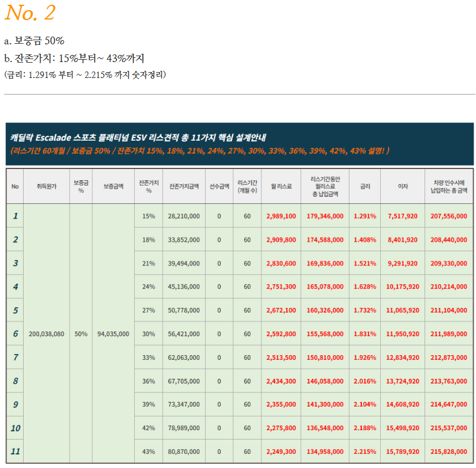Click the orange banner subtitle beginning '리스기간 60개월'
This screenshot has height=468, width=476.
pos(200,151)
